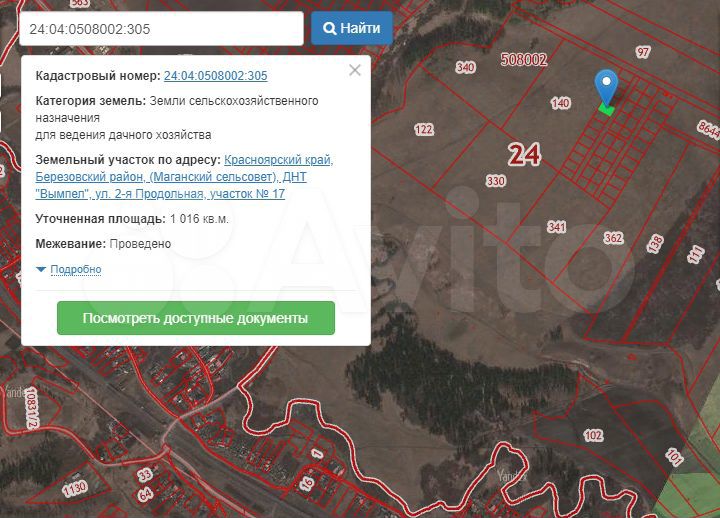Click the blue map location pin

606,88
